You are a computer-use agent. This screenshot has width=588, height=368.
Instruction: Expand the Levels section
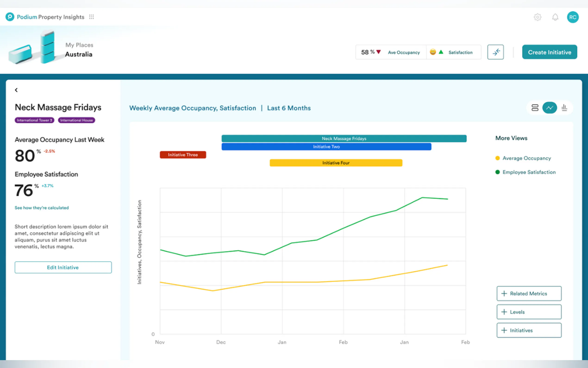pos(529,312)
